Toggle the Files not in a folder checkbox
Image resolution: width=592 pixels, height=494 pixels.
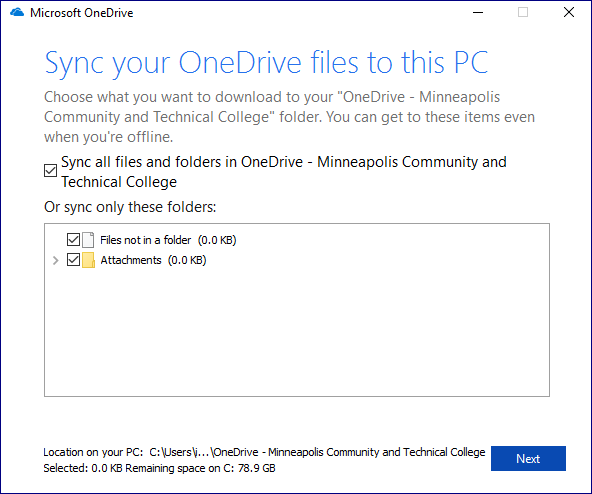coord(73,239)
